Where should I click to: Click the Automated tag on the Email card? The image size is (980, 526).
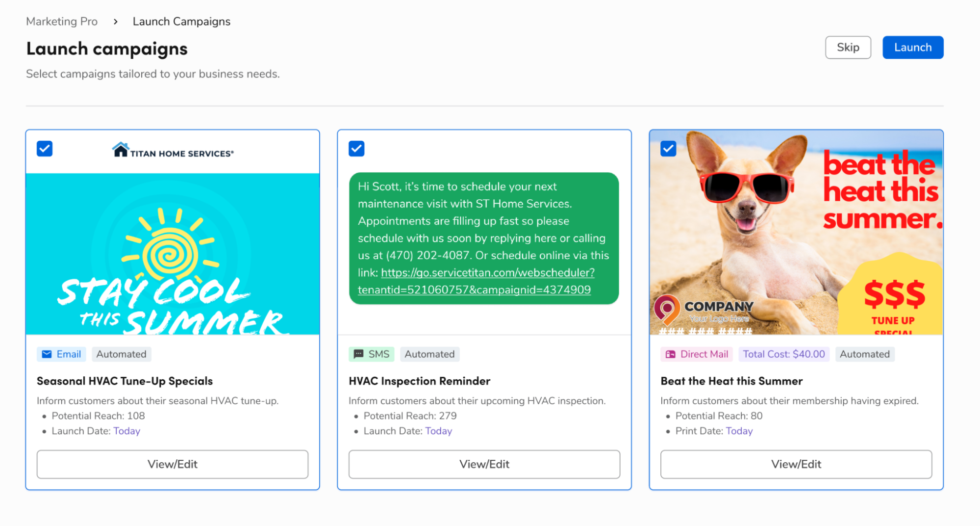121,354
